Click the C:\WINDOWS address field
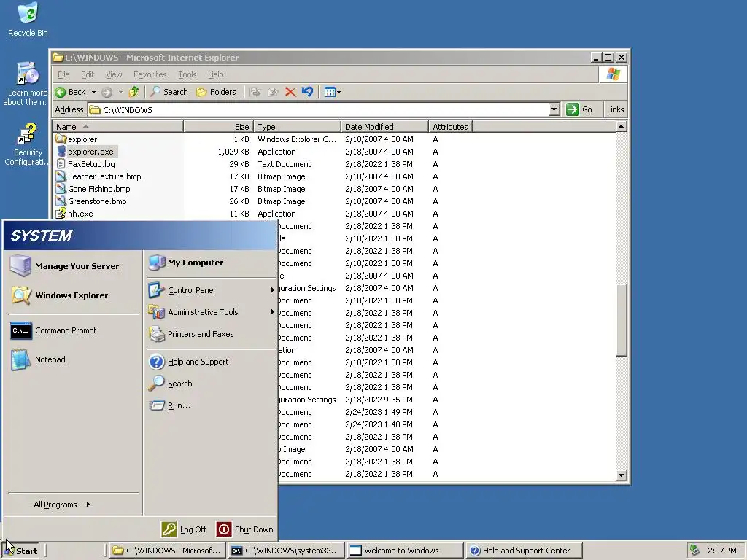 point(318,109)
